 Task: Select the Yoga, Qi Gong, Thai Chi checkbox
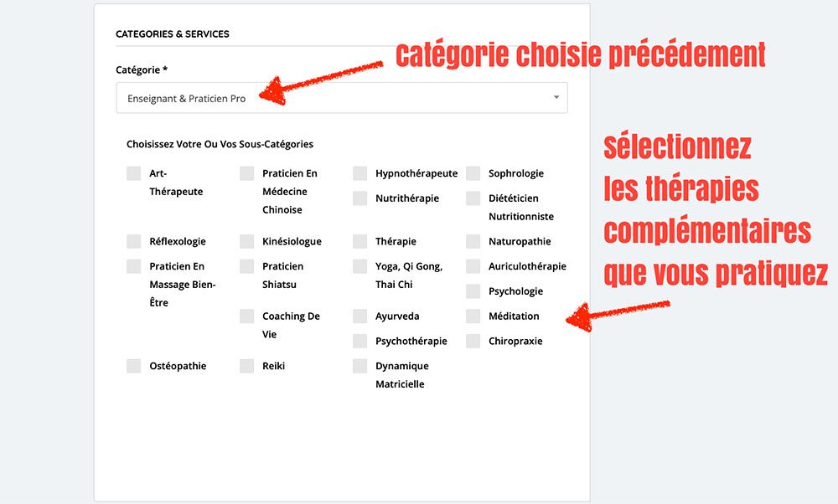pyautogui.click(x=360, y=266)
